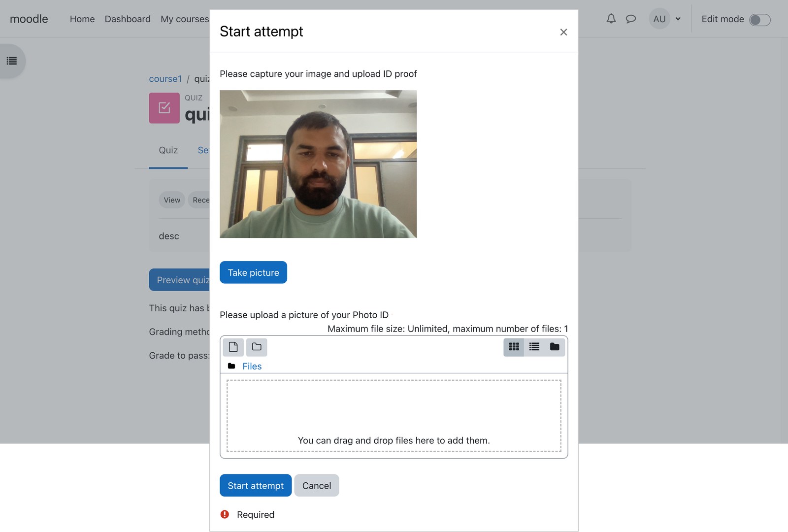
Task: Switch file manager to list view
Action: [534, 347]
